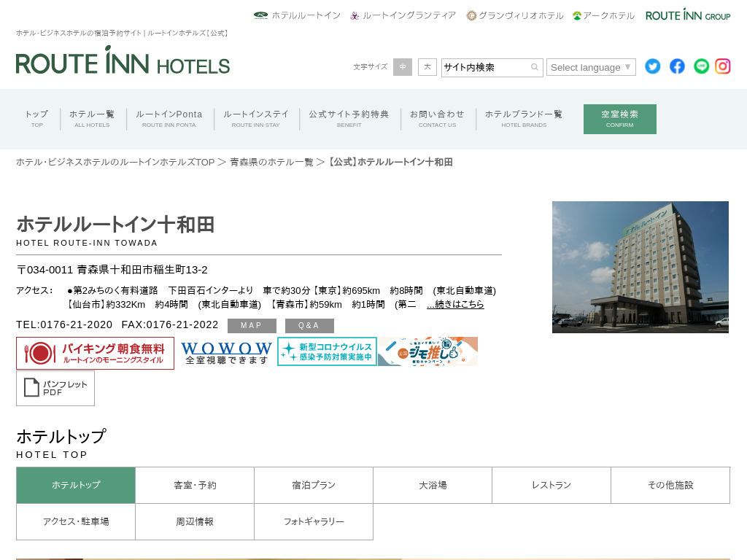Click the 続きはこちら link

point(455,304)
